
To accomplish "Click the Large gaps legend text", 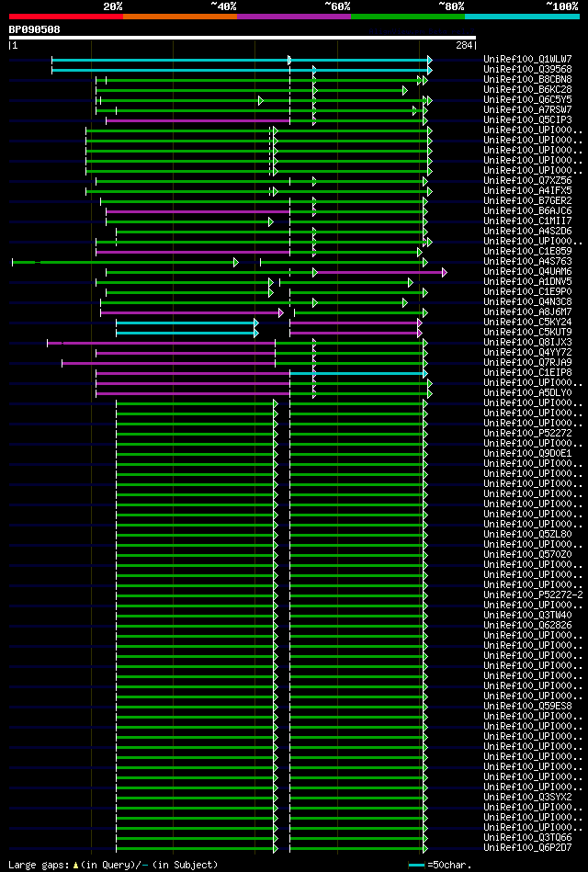I will pos(114,866).
